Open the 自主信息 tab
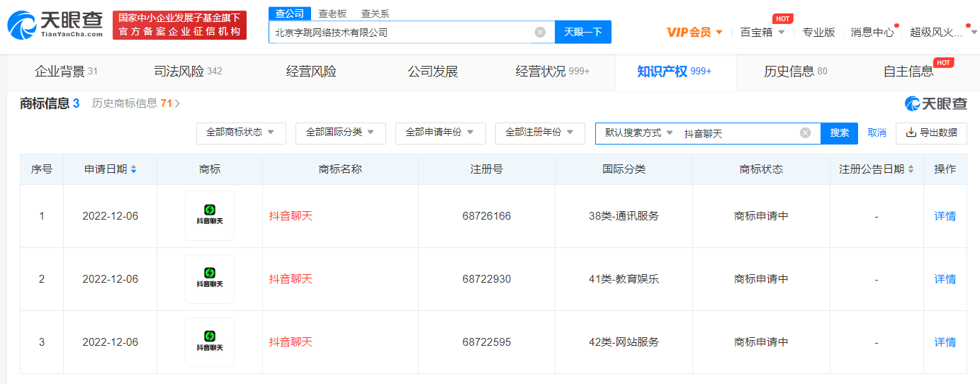This screenshot has height=384, width=980. [x=908, y=72]
